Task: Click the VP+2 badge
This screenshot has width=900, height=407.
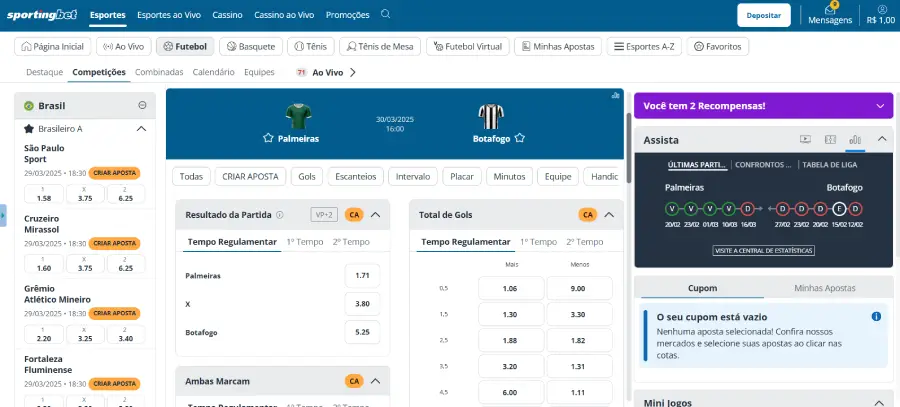Action: click(x=324, y=215)
